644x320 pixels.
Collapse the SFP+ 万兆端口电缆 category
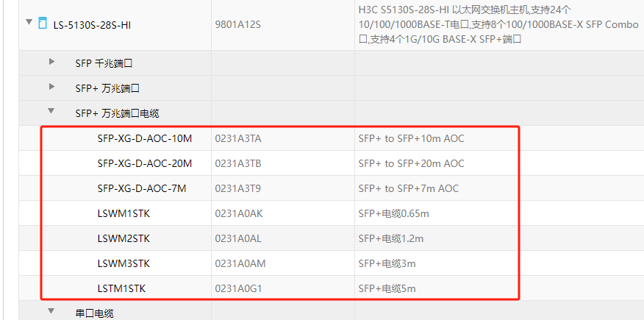pos(51,112)
